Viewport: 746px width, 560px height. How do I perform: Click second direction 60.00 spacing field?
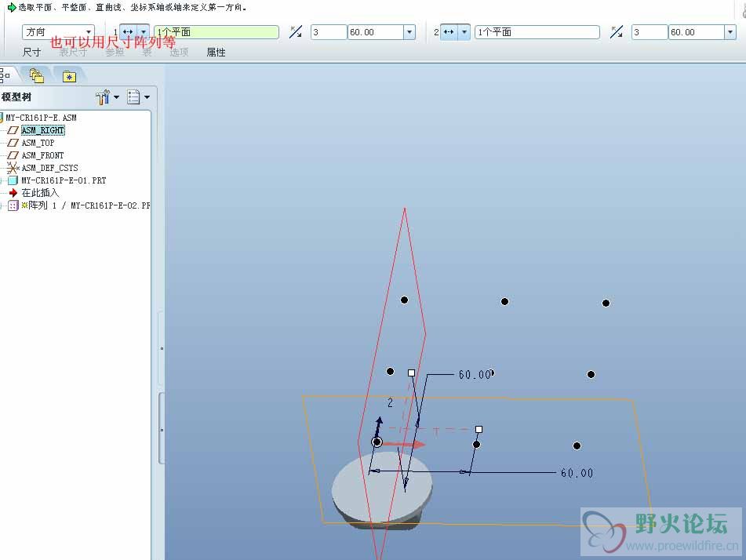(x=697, y=32)
